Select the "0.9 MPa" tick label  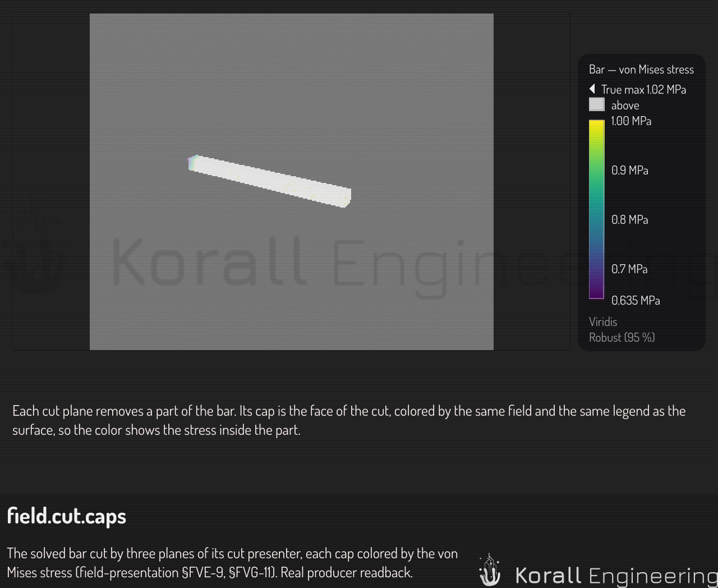point(629,171)
